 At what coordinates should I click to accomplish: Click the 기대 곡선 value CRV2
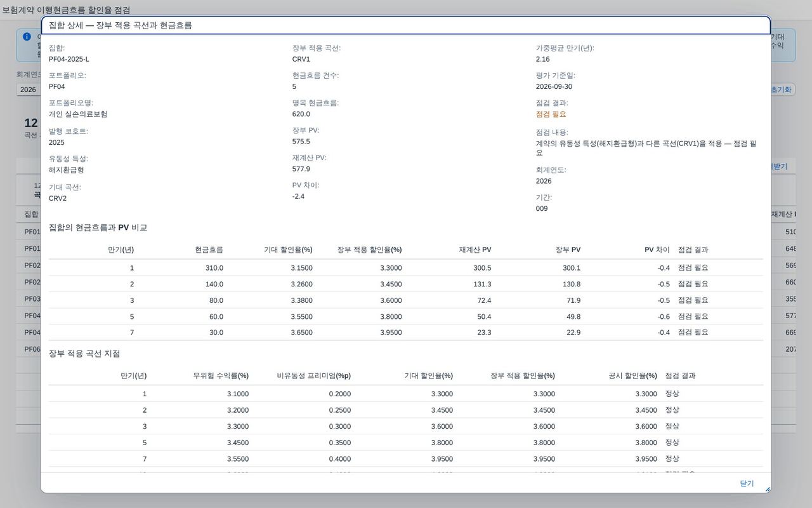coord(58,198)
